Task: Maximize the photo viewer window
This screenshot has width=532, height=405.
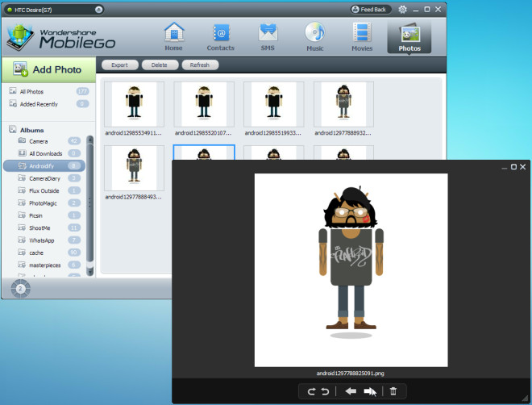Action: click(513, 167)
